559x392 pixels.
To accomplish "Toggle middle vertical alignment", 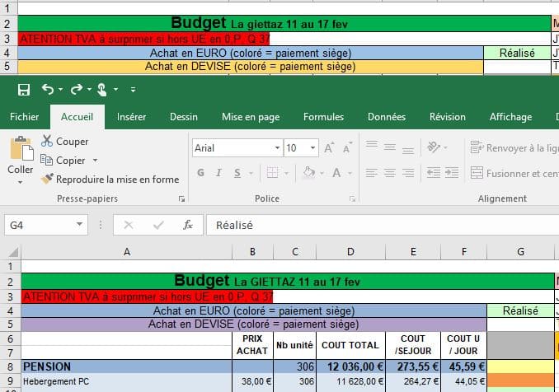I will [390, 147].
